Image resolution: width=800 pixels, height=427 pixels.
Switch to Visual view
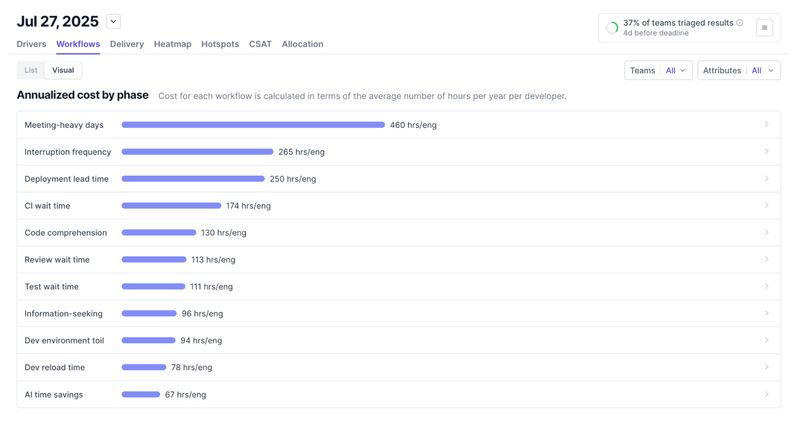[x=63, y=70]
